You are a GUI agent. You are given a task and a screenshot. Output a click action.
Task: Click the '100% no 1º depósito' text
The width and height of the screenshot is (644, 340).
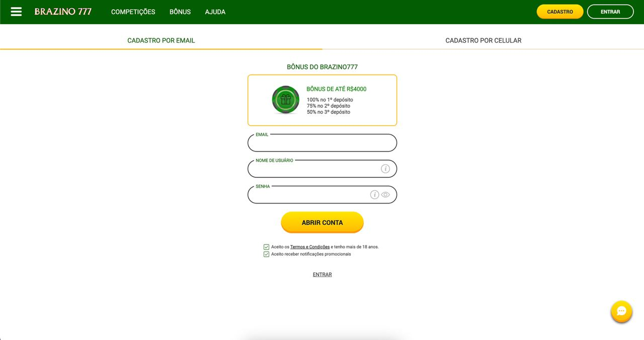[x=330, y=100]
